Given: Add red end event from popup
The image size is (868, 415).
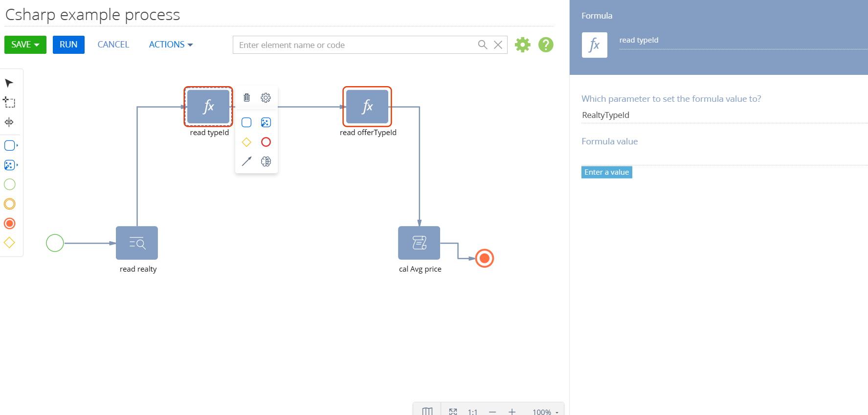Looking at the screenshot, I should [x=266, y=142].
